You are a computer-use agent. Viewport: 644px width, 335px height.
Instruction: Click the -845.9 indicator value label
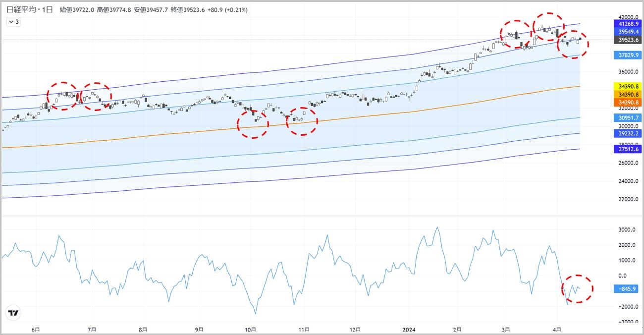(628, 288)
